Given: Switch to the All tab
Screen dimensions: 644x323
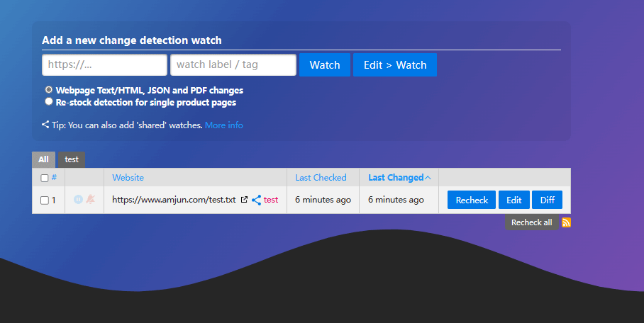Looking at the screenshot, I should coord(43,159).
